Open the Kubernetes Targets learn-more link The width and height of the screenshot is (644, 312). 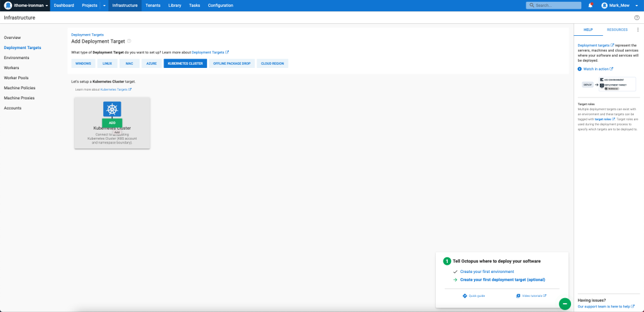point(116,89)
